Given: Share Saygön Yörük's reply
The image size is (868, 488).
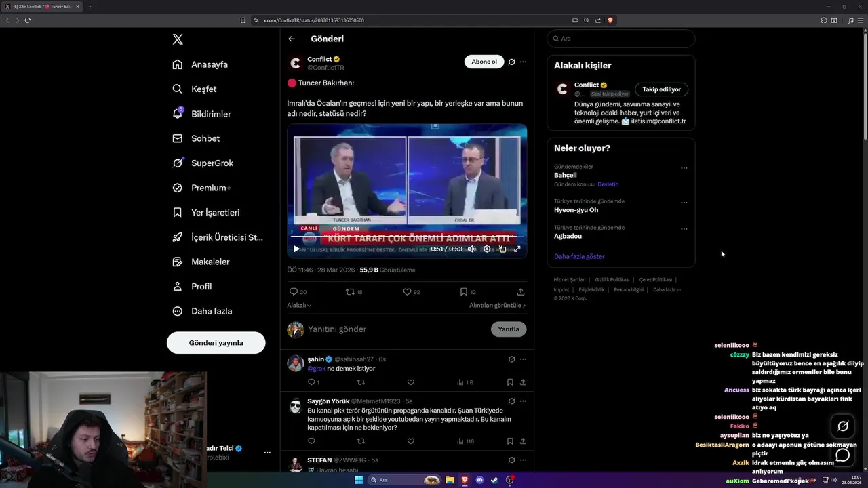Looking at the screenshot, I should coord(523,441).
